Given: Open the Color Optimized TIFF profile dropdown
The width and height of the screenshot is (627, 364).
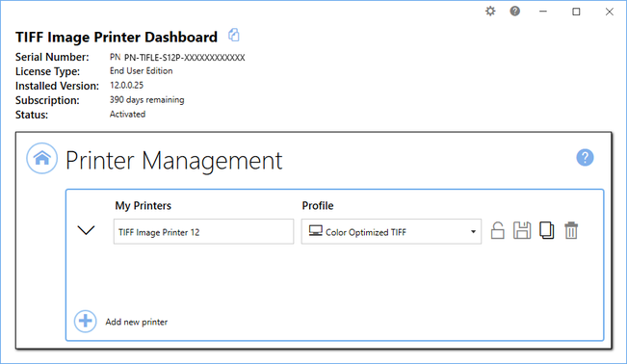Looking at the screenshot, I should [x=391, y=232].
